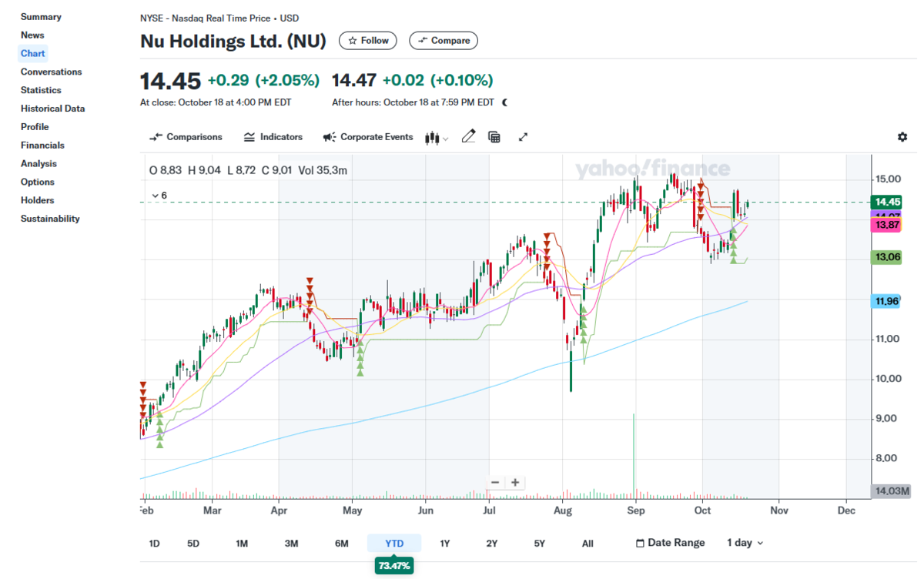Select the All range
This screenshot has height=579, width=924.
(588, 544)
